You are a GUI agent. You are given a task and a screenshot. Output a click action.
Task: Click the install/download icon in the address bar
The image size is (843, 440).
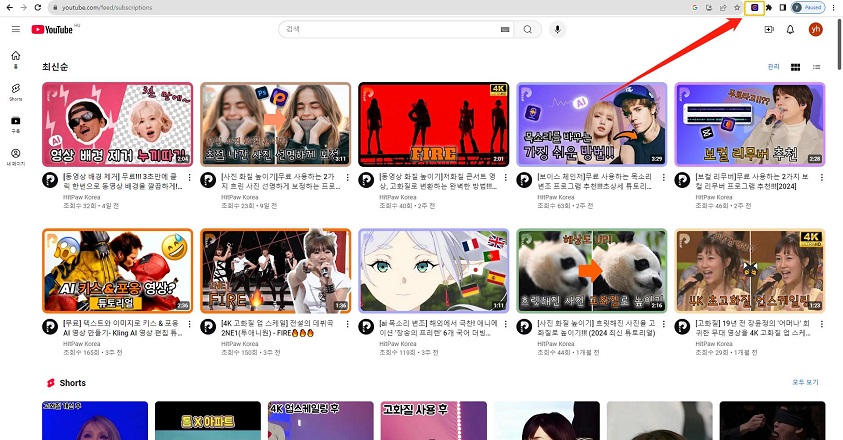[709, 8]
